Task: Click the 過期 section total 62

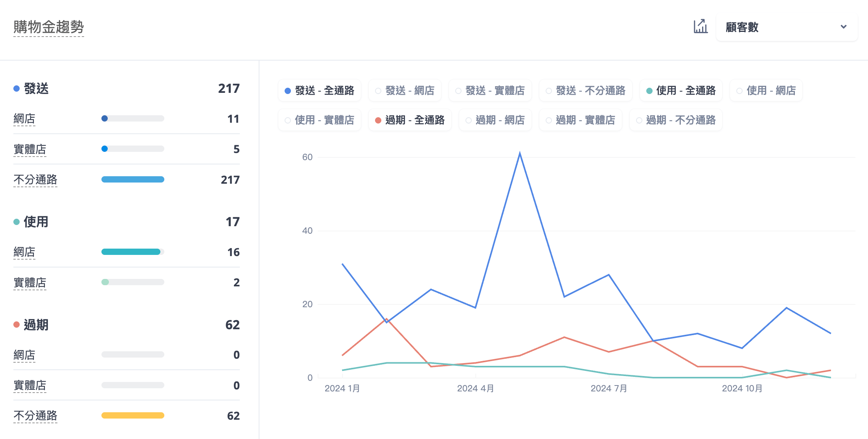Action: [x=232, y=325]
